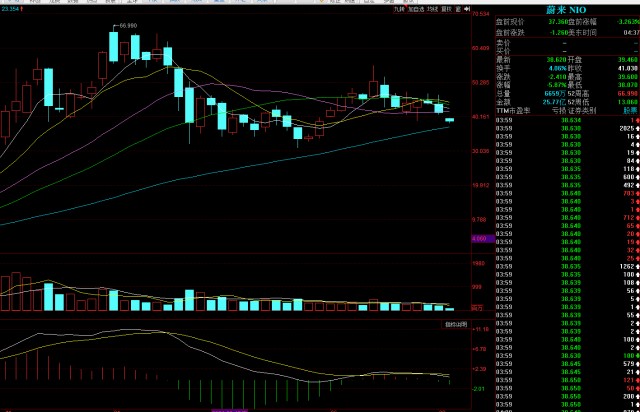Click the 70.534 top price axis label
Viewport: 640px width, 412px height.
(480, 14)
